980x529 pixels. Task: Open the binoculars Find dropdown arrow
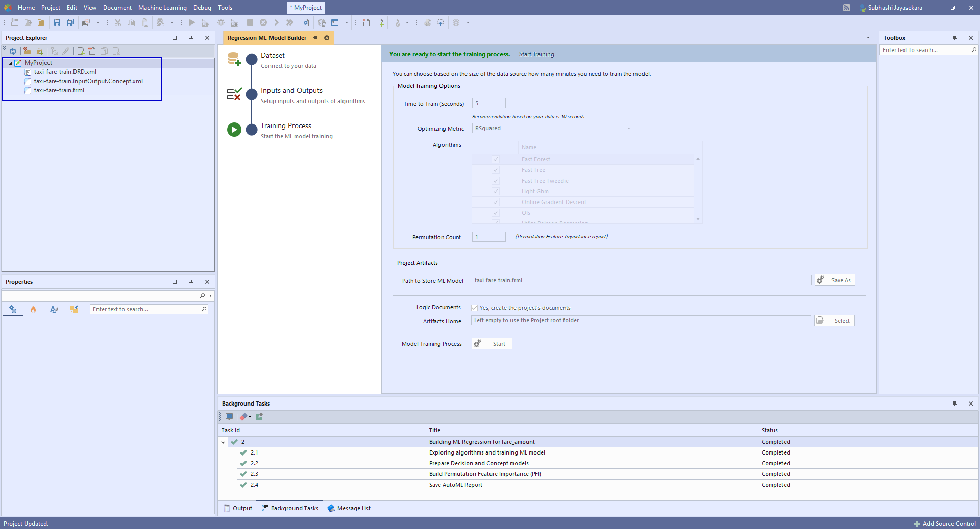[172, 22]
